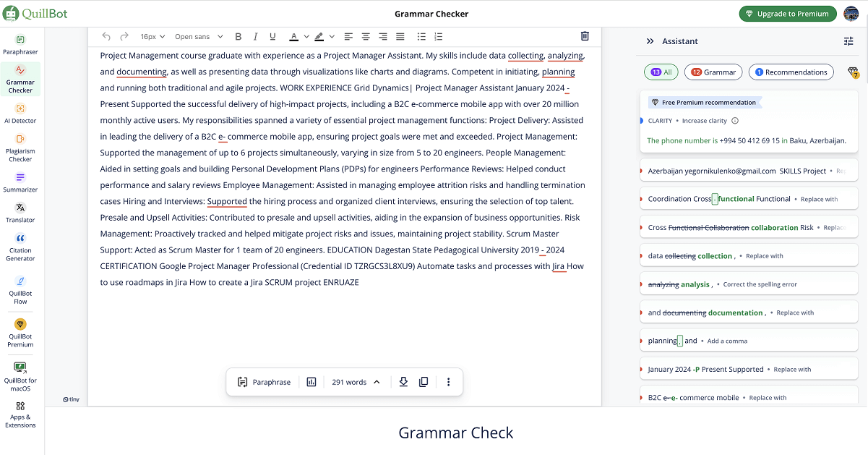Delete all text with the trash icon

point(585,36)
